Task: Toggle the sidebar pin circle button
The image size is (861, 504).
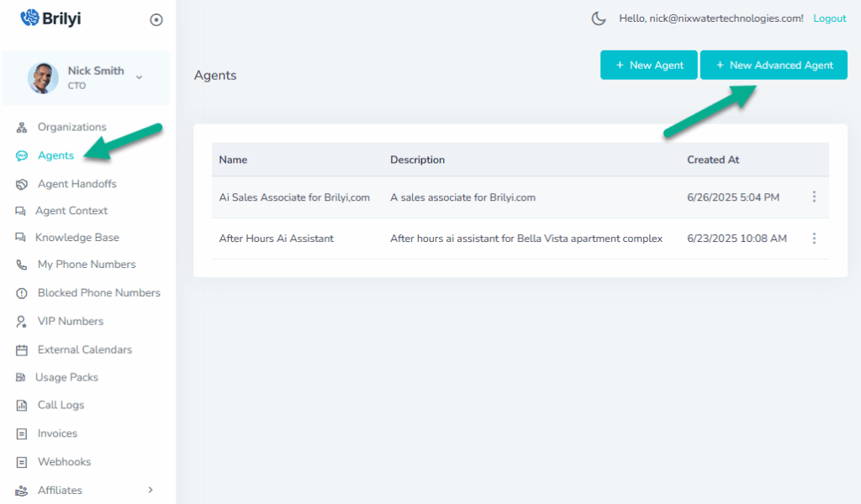Action: tap(156, 20)
